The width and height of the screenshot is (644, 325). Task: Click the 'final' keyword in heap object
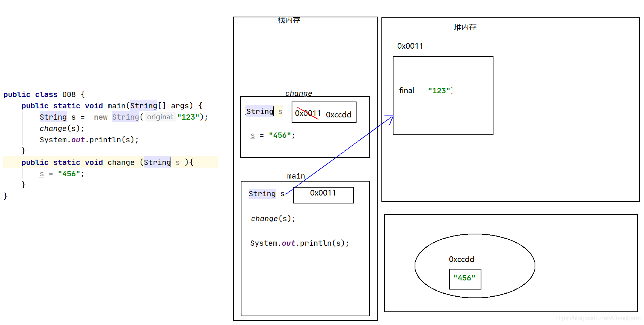[x=407, y=91]
